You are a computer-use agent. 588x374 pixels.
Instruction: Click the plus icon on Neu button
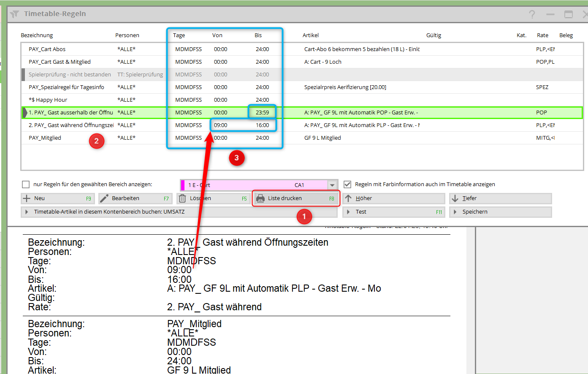coord(27,198)
